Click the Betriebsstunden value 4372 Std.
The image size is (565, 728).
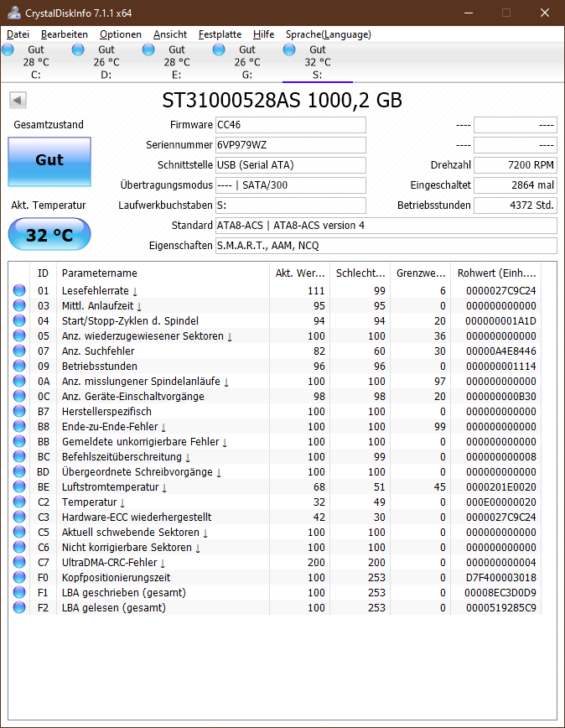tap(516, 205)
